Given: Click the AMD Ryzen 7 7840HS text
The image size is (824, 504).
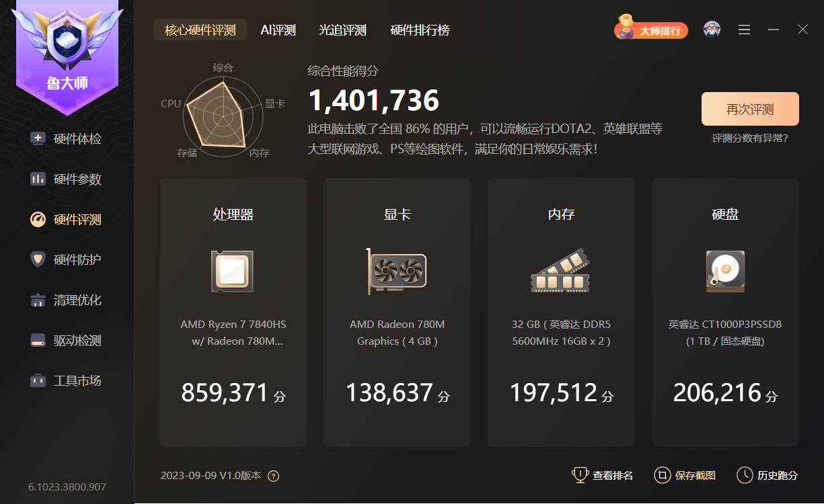Looking at the screenshot, I should (233, 333).
